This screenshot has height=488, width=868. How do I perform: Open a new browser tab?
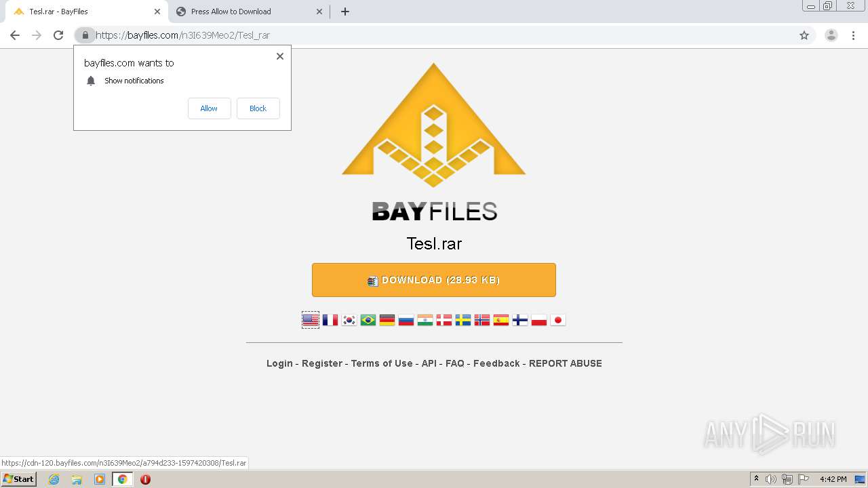click(345, 12)
